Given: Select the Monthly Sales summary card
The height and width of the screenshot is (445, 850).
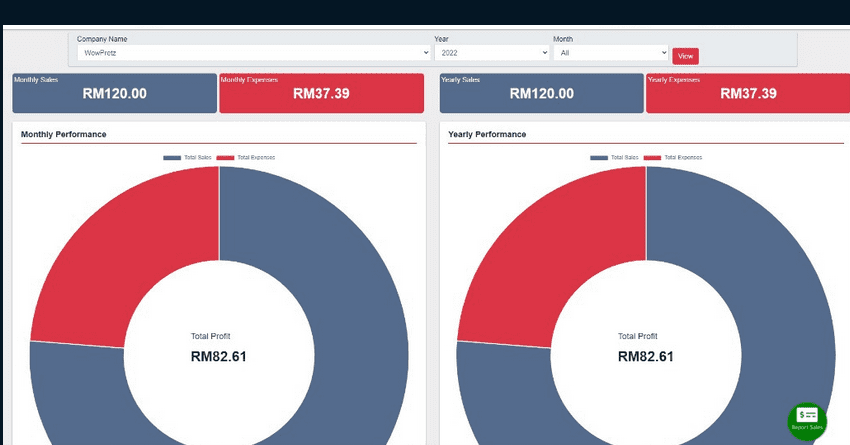Looking at the screenshot, I should pyautogui.click(x=114, y=93).
